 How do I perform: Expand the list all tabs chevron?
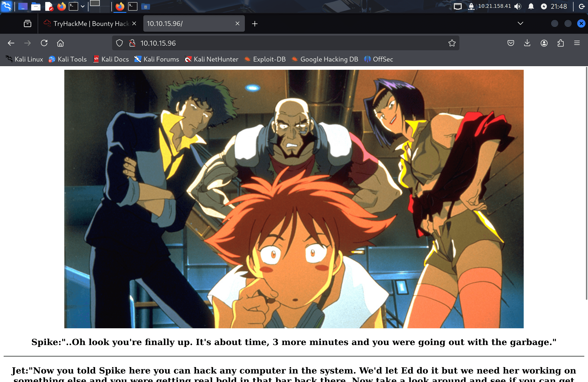tap(520, 23)
